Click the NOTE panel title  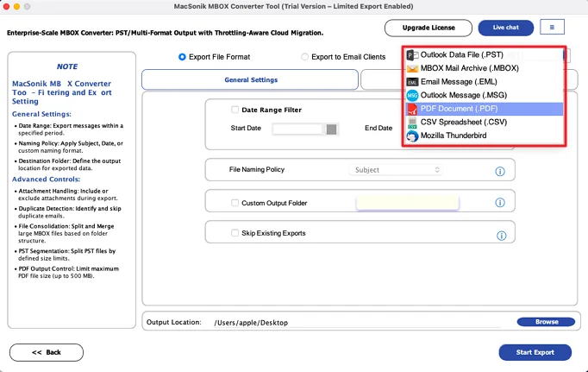(67, 66)
